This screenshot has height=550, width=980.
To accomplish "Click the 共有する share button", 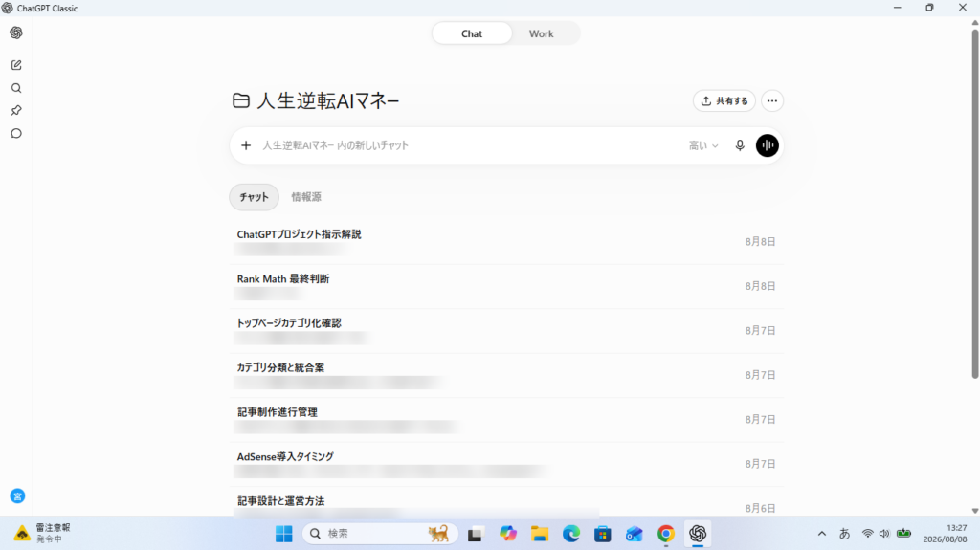I will point(724,100).
